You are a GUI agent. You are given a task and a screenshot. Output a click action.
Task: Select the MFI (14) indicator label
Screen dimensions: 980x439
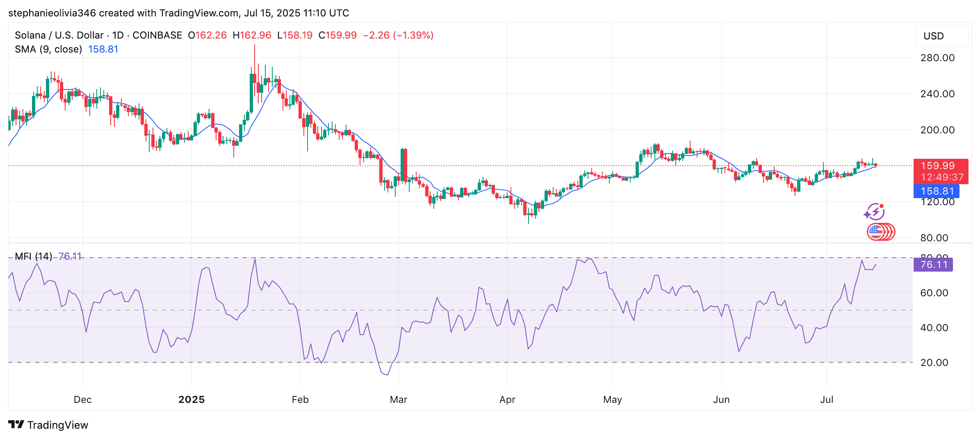[33, 256]
